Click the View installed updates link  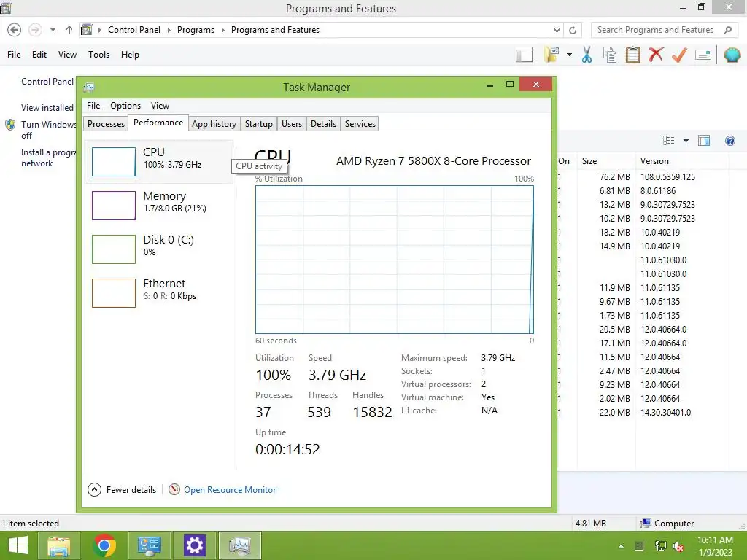coord(47,108)
